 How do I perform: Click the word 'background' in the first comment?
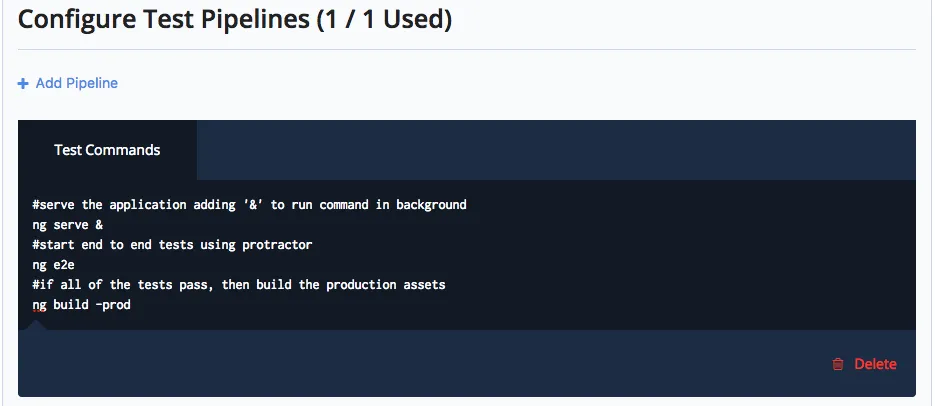coord(431,205)
